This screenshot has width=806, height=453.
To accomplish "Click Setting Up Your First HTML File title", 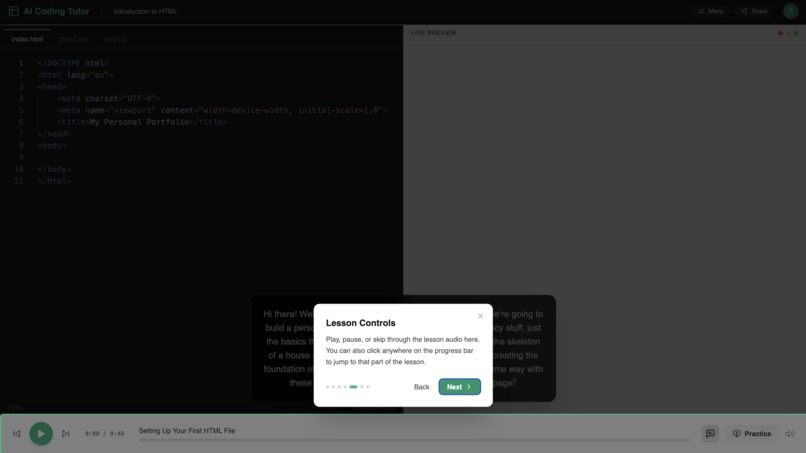I will point(187,431).
